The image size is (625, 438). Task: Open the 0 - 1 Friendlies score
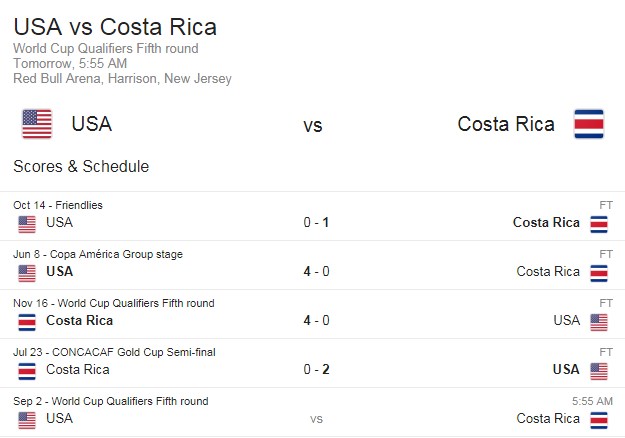316,222
